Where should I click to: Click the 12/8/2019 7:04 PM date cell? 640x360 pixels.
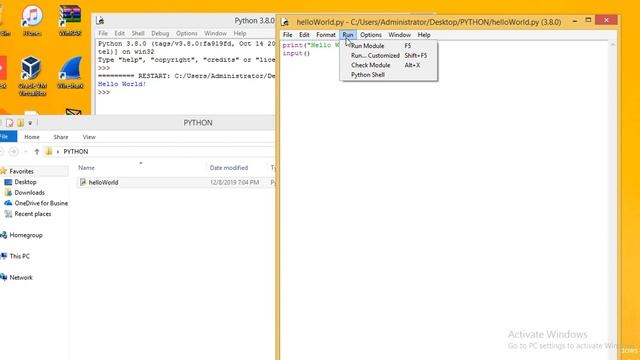[x=235, y=182]
